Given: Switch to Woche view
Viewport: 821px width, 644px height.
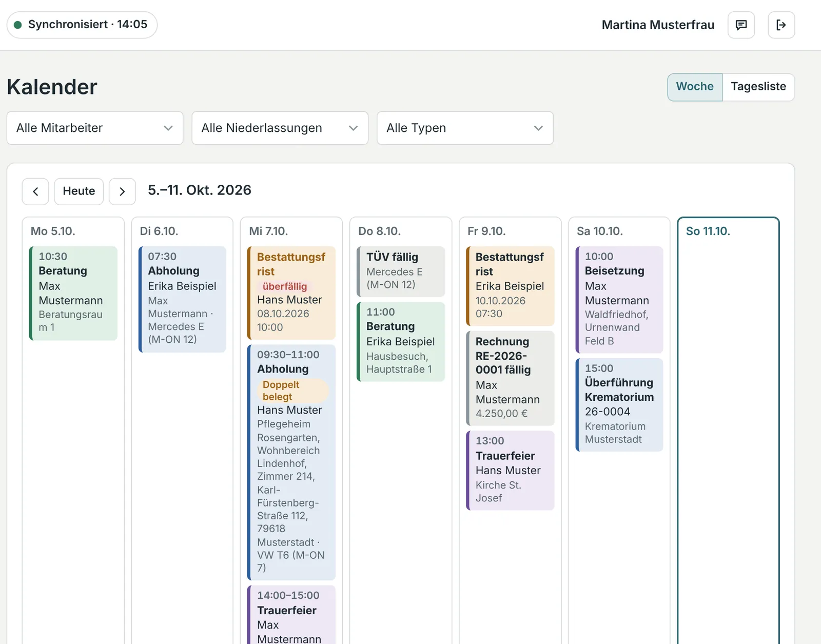Looking at the screenshot, I should click(695, 87).
